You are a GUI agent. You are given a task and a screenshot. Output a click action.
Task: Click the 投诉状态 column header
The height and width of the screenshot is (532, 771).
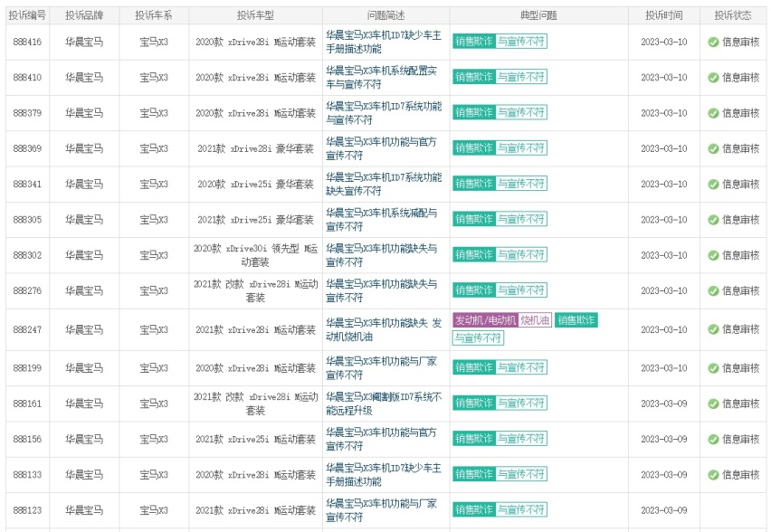733,15
